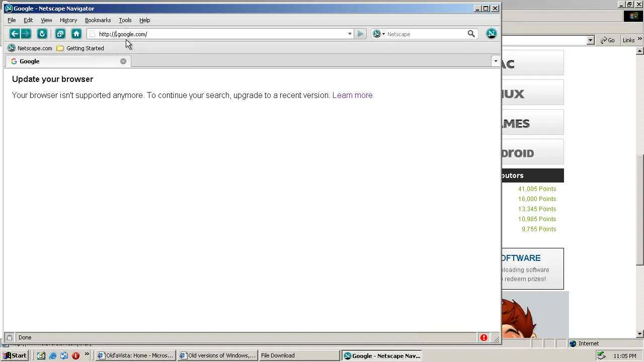Click the Netscape N throbber logo

492,34
